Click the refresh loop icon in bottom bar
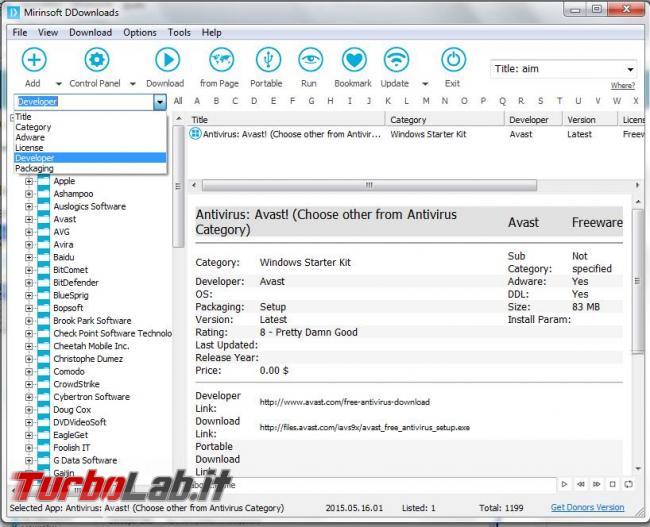Viewport: 650px width, 527px height. tap(628, 484)
